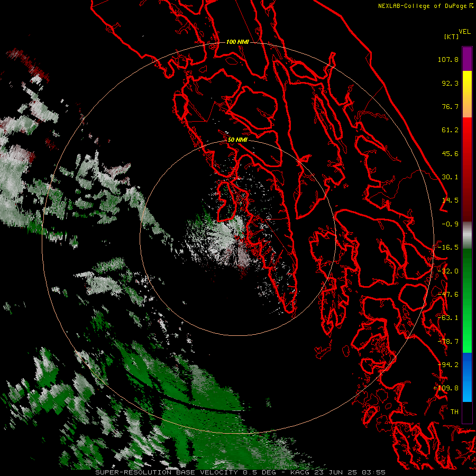Select the -47.6 legend value
Image resolution: width=476 pixels, height=476 pixels.
[x=448, y=295]
